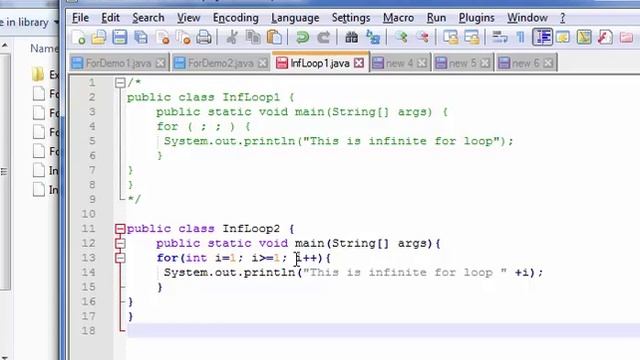Click the pink folder toolbar icon

click(x=626, y=38)
